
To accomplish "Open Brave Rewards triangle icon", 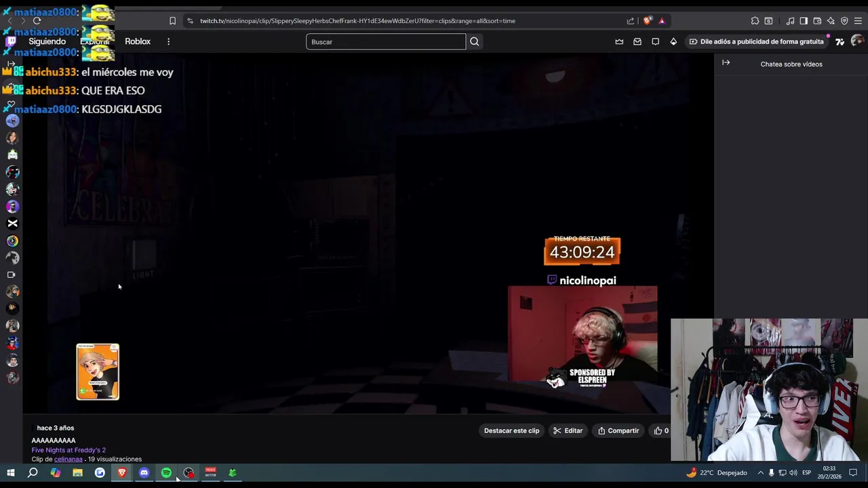I will pyautogui.click(x=662, y=21).
